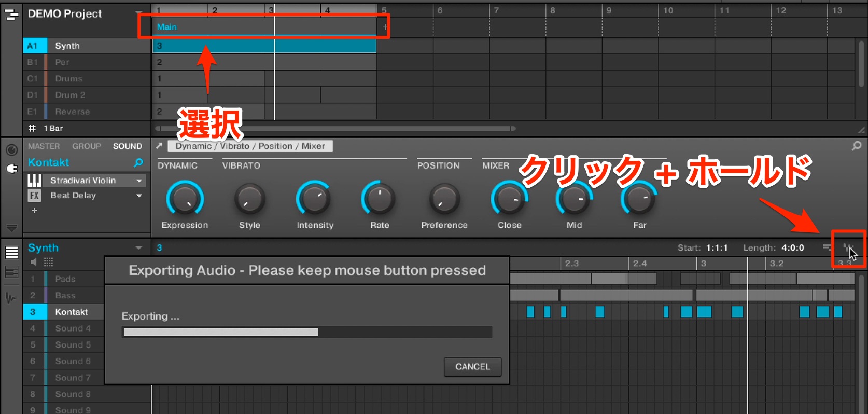Screen dimensions: 868x414
Task: Show the group view list icon
Action: [x=11, y=253]
